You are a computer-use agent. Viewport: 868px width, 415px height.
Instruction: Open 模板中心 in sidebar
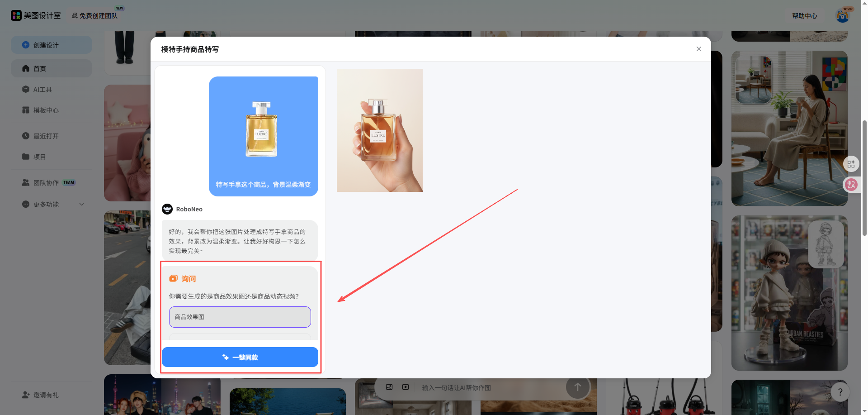coord(52,110)
